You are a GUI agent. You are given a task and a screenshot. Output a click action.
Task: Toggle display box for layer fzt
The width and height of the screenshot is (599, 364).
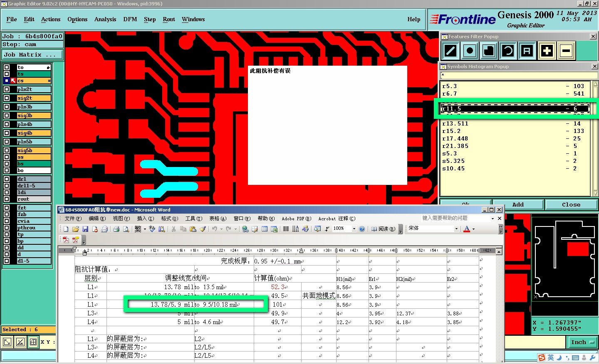pyautogui.click(x=7, y=208)
